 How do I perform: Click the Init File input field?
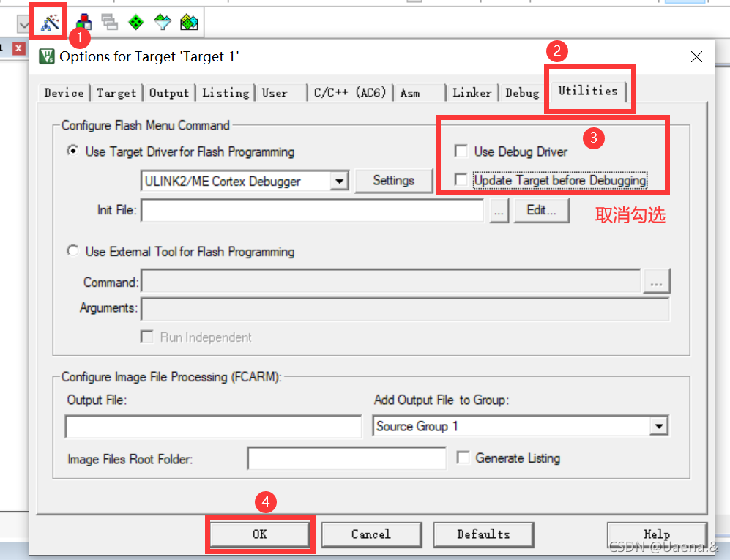point(313,210)
